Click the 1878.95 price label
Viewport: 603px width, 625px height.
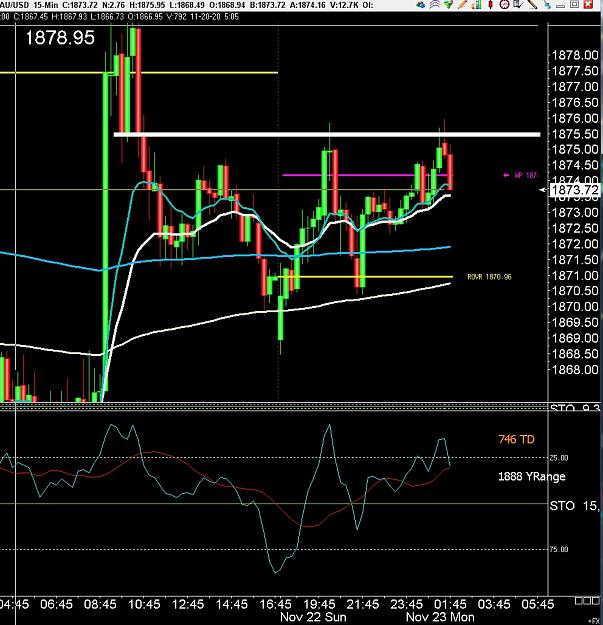60,38
